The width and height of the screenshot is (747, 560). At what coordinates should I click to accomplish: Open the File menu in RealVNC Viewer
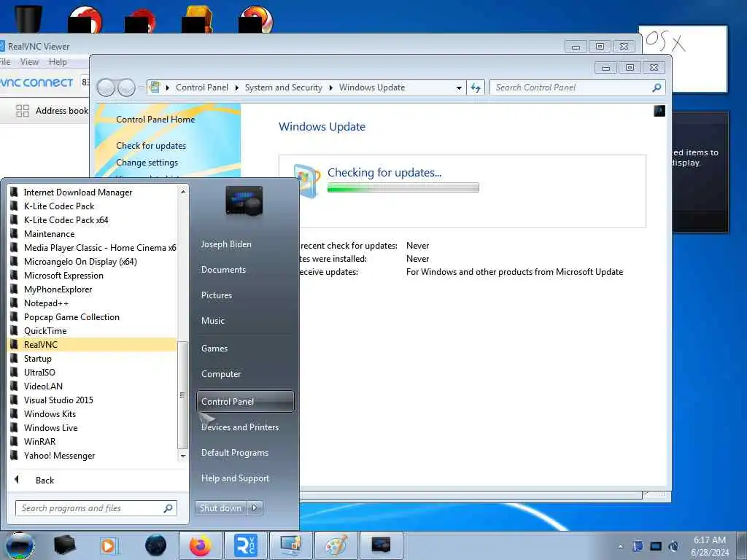click(x=5, y=62)
